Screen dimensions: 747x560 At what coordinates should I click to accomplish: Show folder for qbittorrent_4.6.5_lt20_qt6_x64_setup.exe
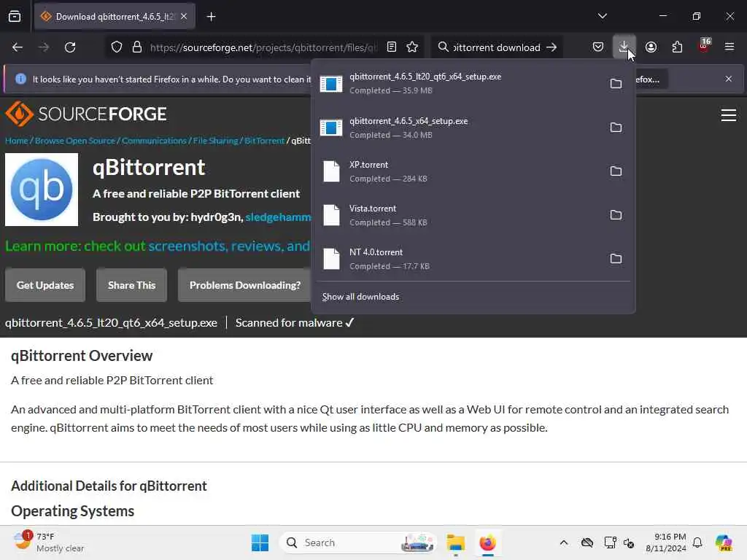point(616,83)
